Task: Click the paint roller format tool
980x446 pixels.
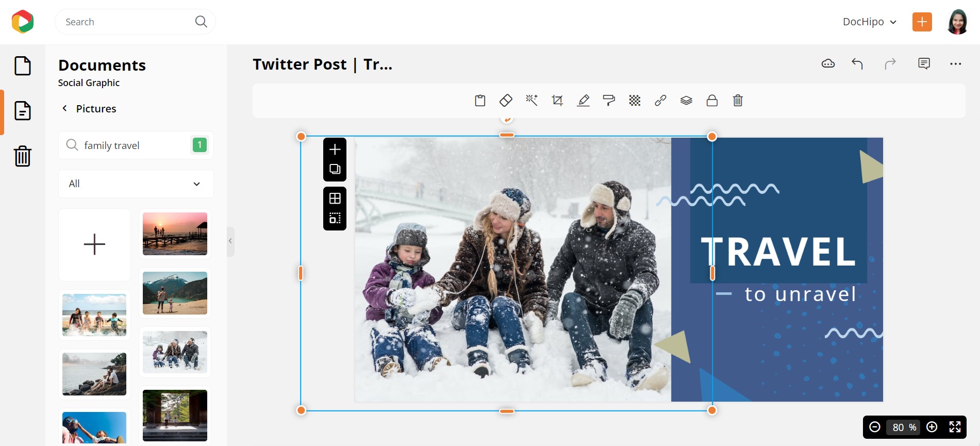Action: click(x=609, y=101)
